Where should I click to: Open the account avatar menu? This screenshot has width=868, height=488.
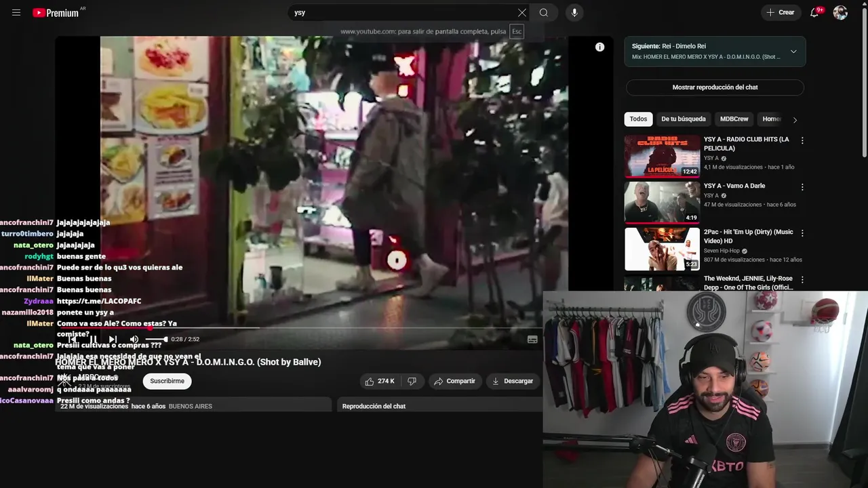pos(840,13)
